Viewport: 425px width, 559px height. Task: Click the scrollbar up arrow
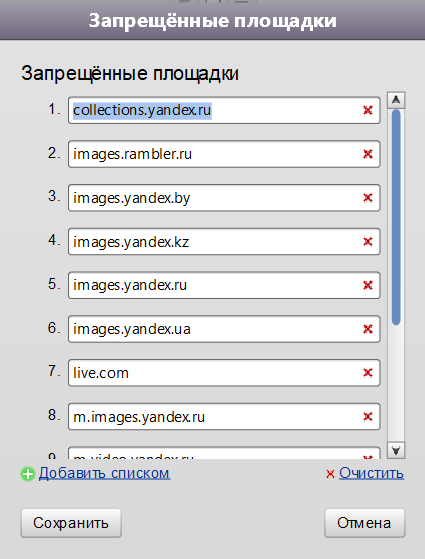[396, 100]
